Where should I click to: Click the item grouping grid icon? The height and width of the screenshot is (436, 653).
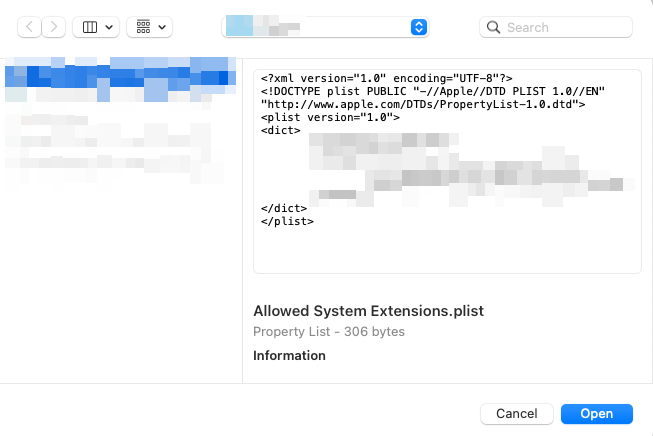[x=143, y=27]
